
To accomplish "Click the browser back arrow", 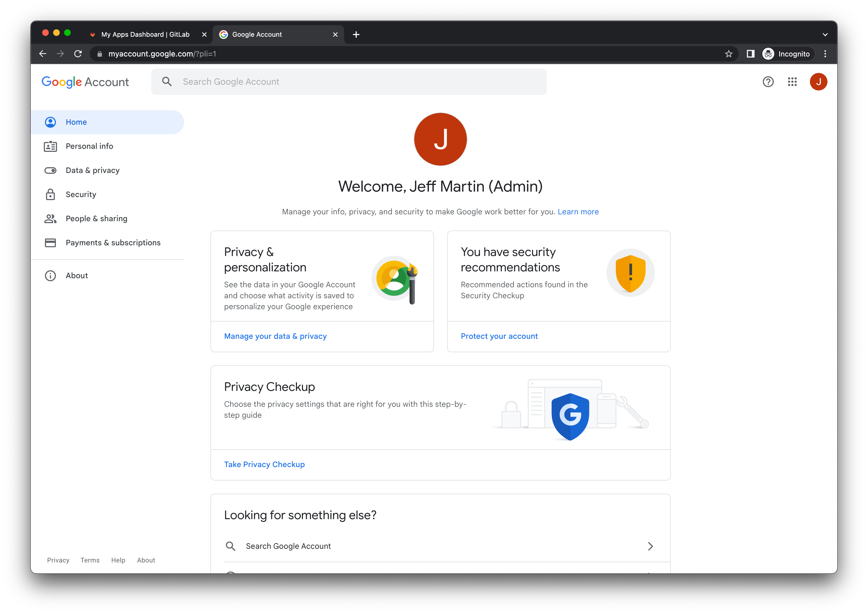I will pos(43,54).
